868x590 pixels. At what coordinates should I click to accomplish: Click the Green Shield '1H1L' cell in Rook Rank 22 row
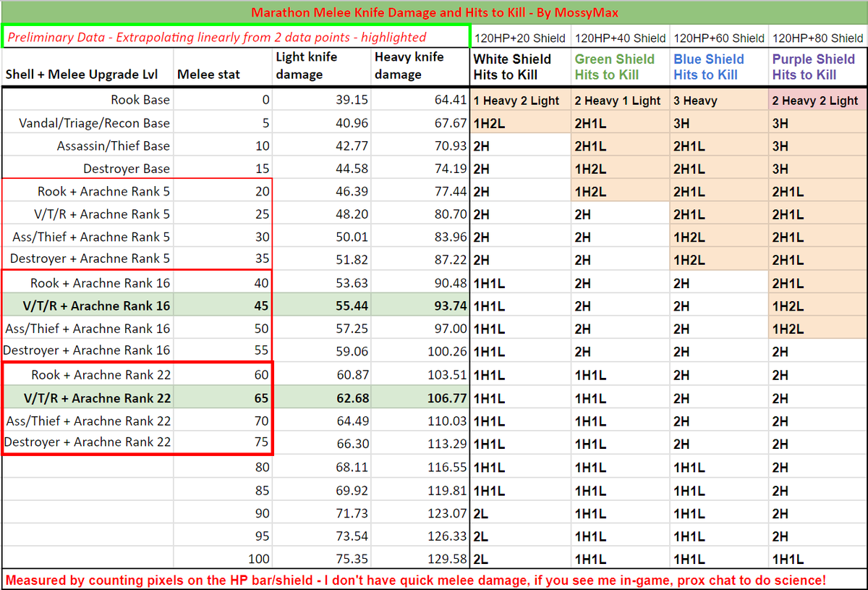621,375
